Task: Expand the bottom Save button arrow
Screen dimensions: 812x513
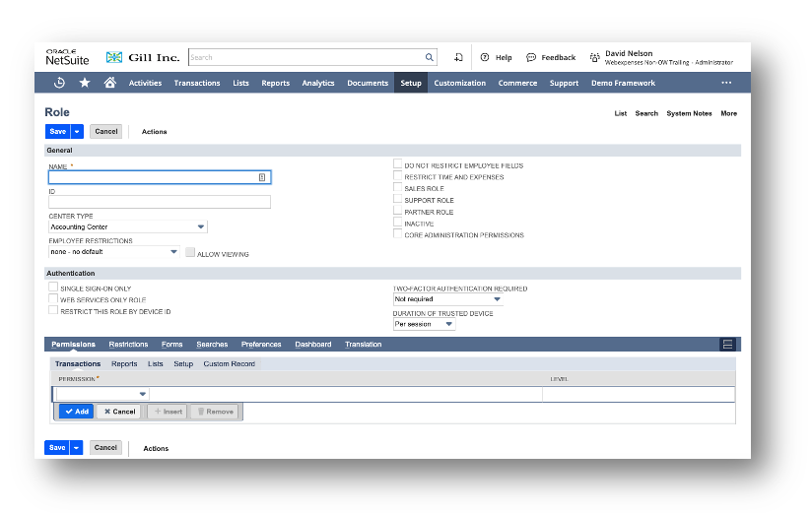Action: (76, 447)
